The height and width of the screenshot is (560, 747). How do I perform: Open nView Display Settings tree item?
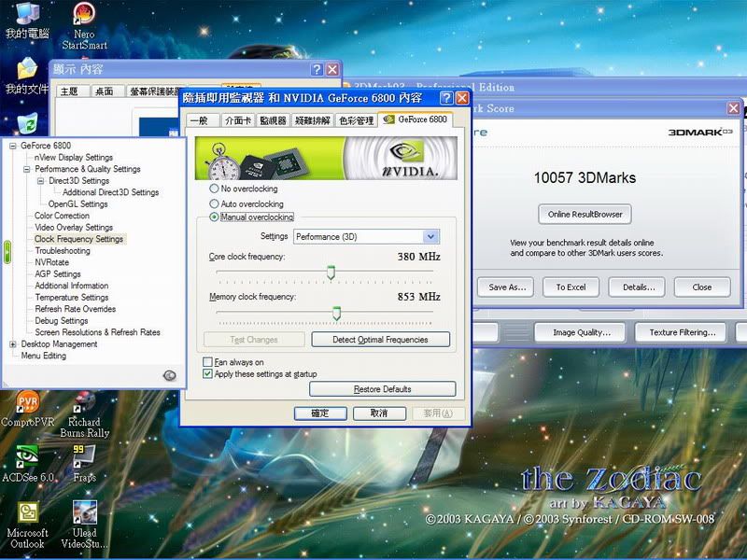click(74, 157)
